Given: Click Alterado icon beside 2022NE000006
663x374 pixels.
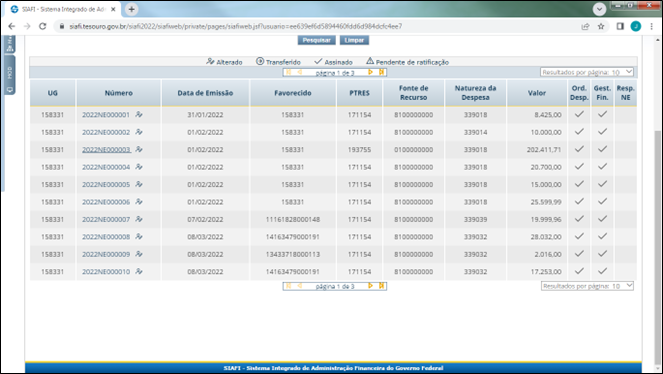Looking at the screenshot, I should [x=139, y=202].
